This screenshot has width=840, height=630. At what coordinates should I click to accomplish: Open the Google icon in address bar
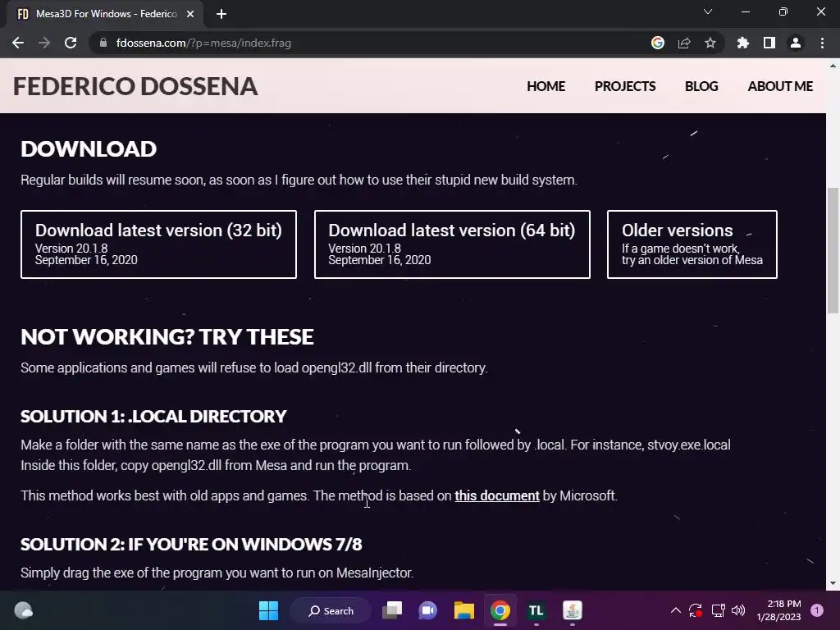[658, 43]
